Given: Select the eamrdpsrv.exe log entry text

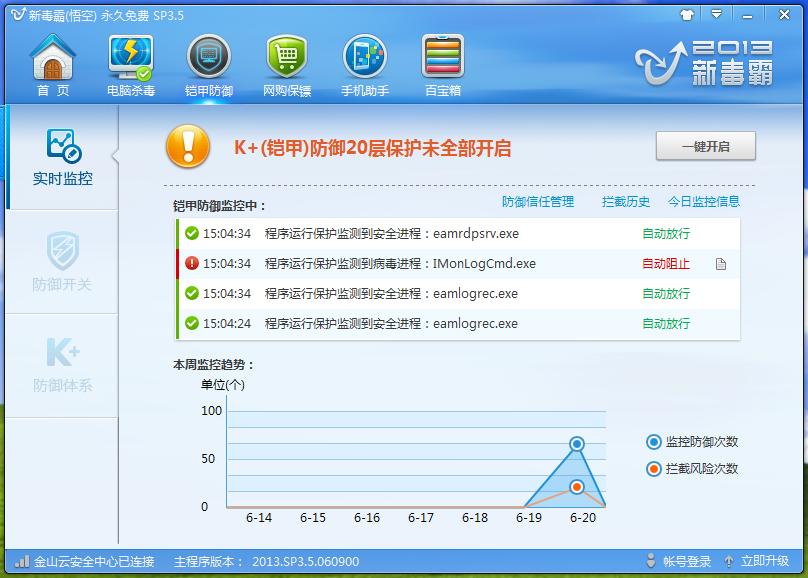Looking at the screenshot, I should point(392,234).
